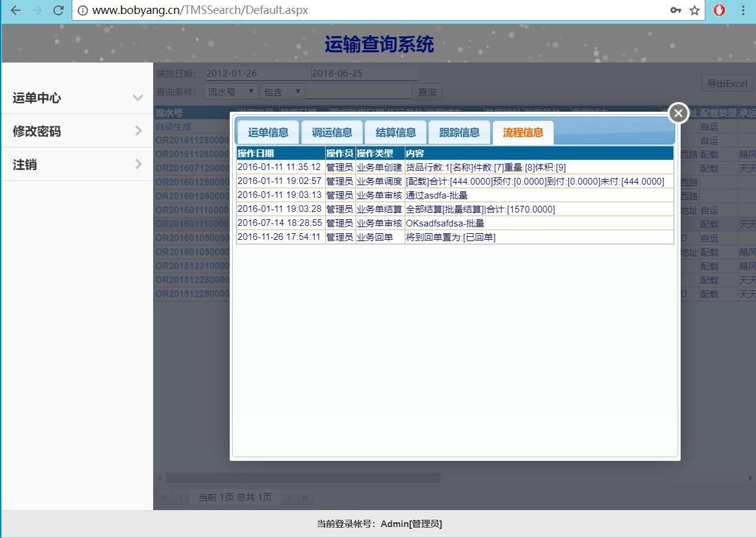Open browser three-dot menu
The image size is (756, 538).
tap(743, 10)
